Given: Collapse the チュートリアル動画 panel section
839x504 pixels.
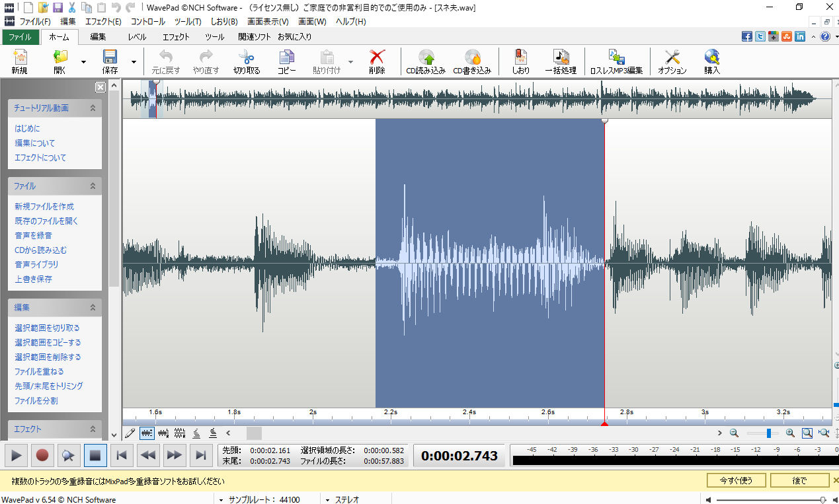Looking at the screenshot, I should [93, 108].
